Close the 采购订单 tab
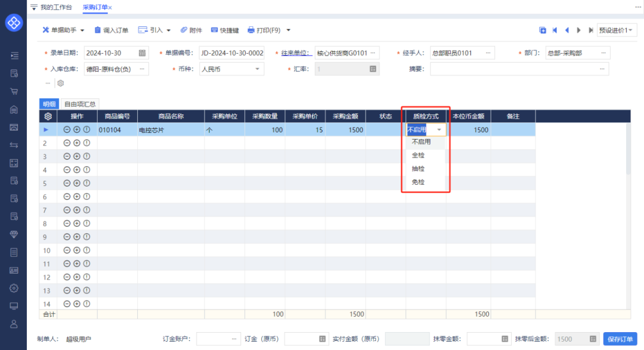The width and height of the screenshot is (644, 350). tap(110, 7)
